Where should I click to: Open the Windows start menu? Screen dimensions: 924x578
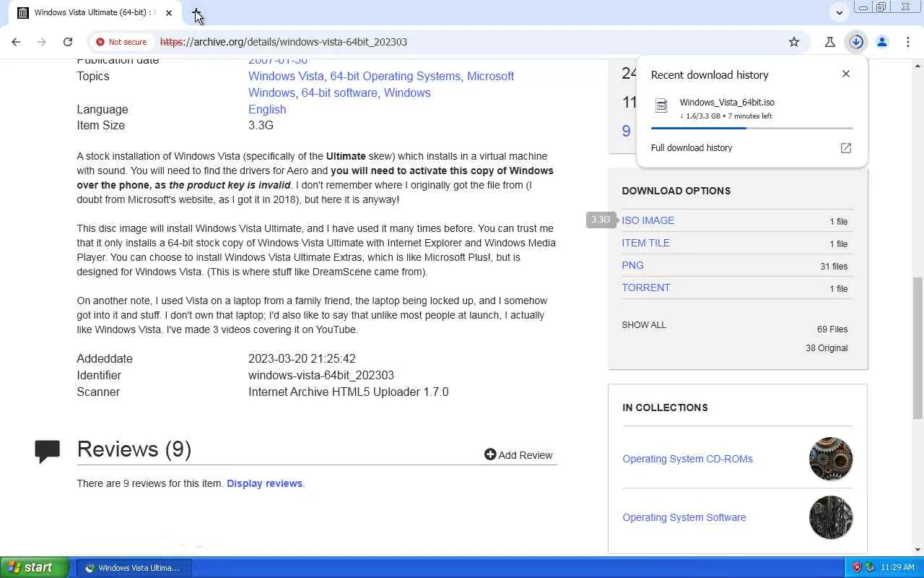tap(34, 567)
